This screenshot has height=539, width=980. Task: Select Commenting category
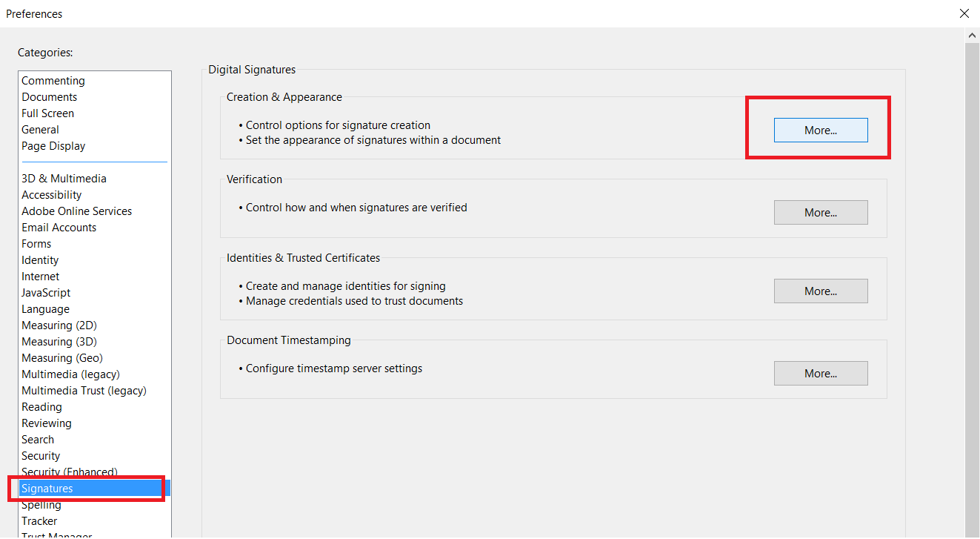53,81
